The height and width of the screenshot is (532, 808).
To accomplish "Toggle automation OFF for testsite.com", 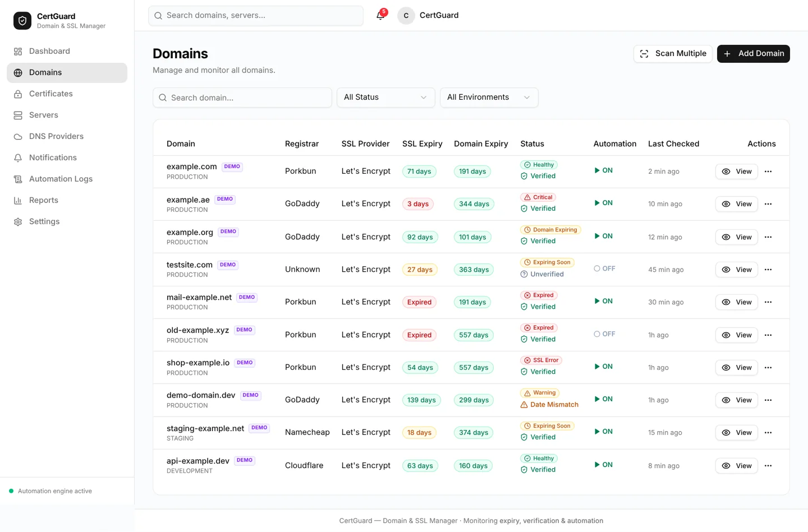I will [605, 269].
